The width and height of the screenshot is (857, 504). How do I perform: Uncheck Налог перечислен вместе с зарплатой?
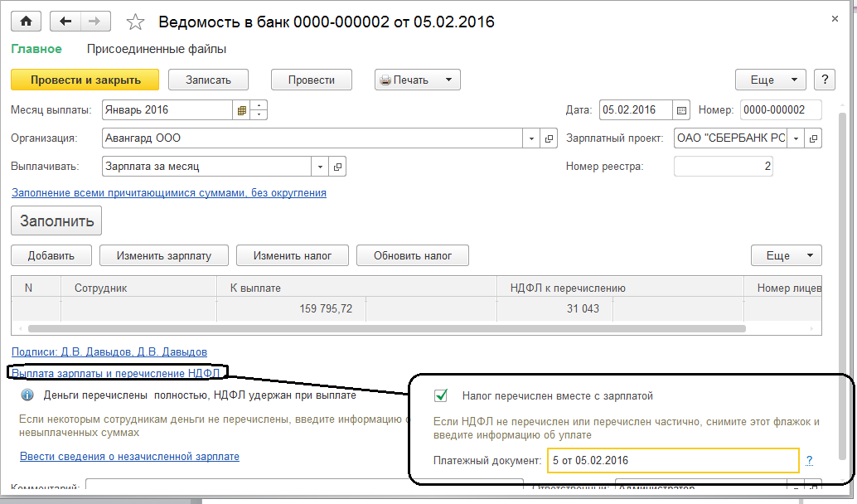tap(442, 395)
